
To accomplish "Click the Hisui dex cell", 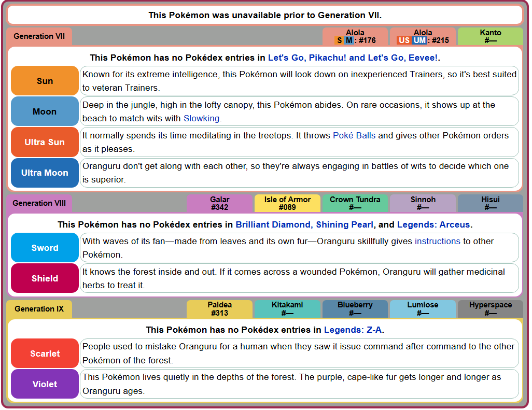I will click(491, 203).
